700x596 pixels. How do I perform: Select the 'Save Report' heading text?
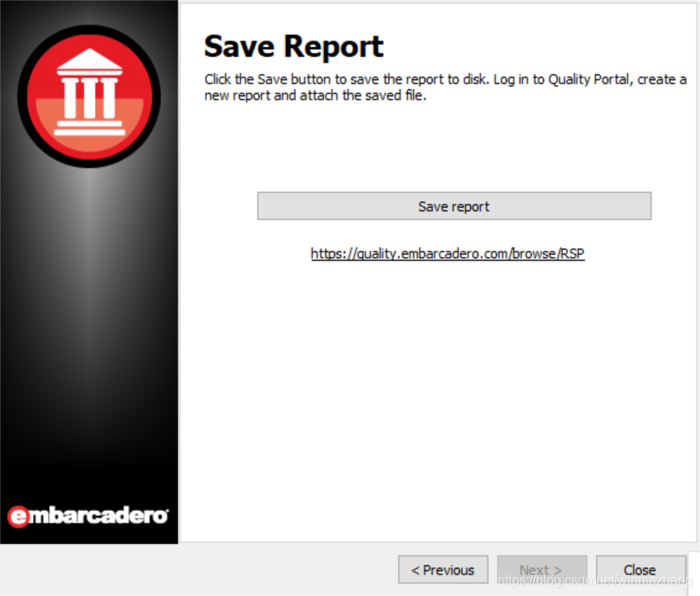[x=294, y=46]
